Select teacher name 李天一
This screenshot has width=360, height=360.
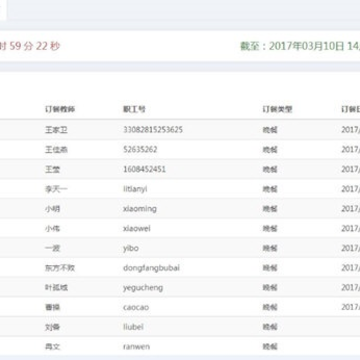click(x=56, y=189)
